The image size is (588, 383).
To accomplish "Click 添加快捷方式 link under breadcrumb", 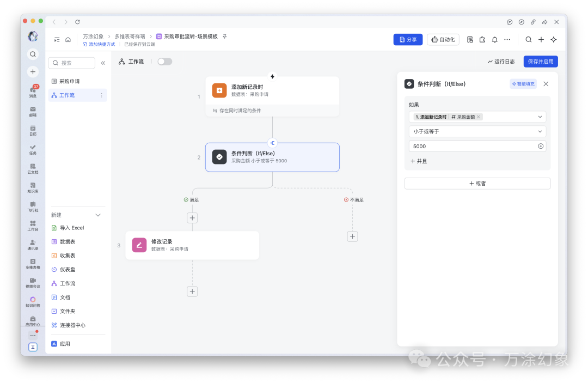I will click(x=99, y=44).
